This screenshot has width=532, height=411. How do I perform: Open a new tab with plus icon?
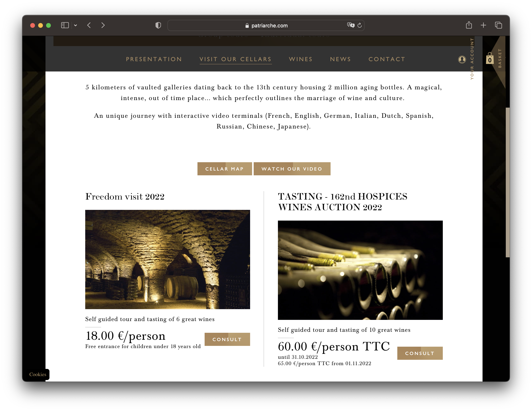tap(483, 25)
